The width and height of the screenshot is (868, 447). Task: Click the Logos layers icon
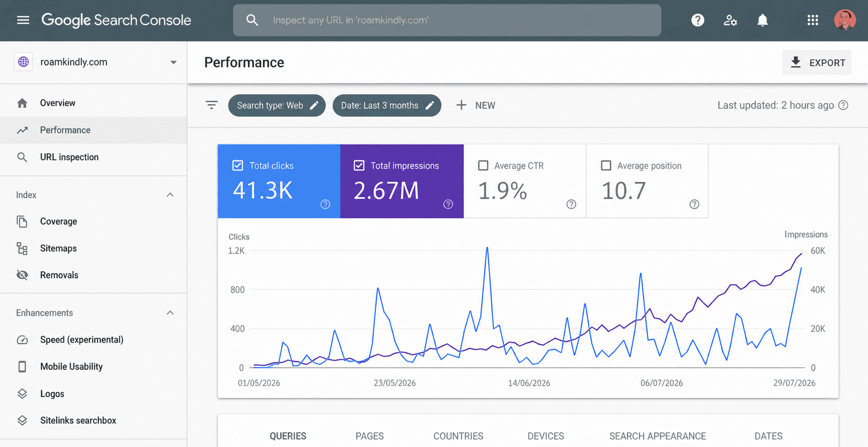click(x=22, y=394)
